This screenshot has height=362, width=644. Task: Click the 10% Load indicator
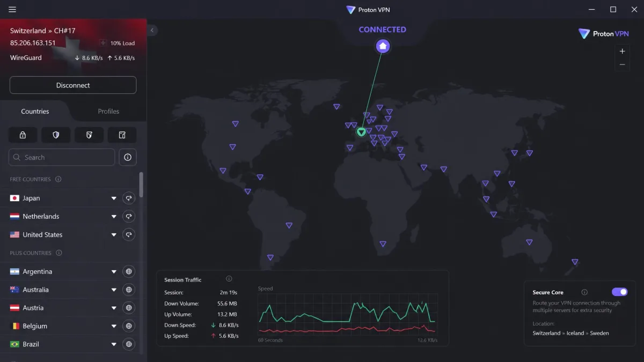(x=117, y=43)
